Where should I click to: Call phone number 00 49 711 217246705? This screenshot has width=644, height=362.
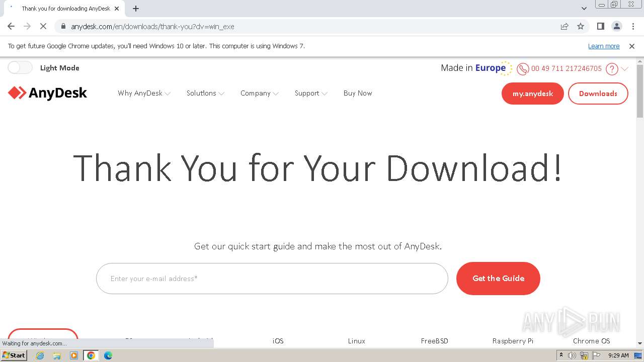pyautogui.click(x=567, y=68)
